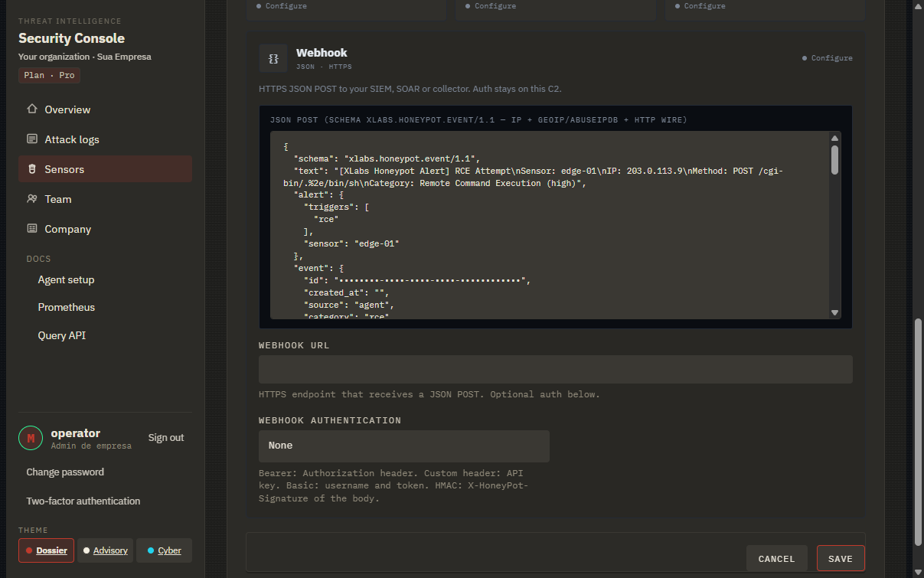
Task: Click the Sensors database icon
Action: pos(32,169)
